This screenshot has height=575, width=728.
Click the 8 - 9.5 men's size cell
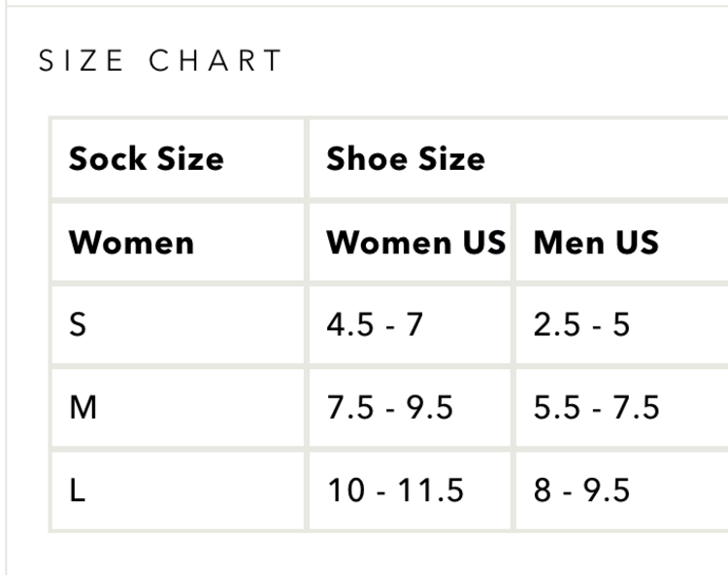click(581, 491)
